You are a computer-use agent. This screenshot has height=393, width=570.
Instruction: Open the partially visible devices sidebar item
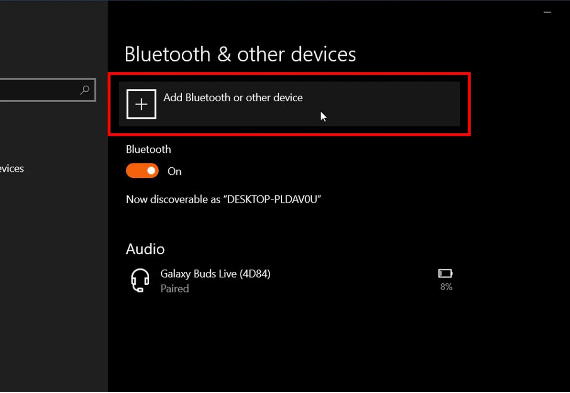[x=12, y=169]
